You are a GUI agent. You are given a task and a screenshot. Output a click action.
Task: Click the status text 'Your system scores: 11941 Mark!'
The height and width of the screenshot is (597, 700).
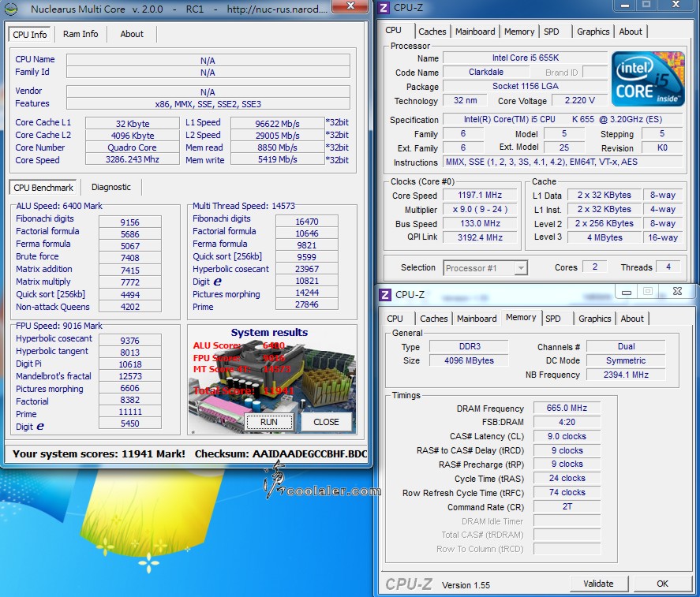[x=99, y=453]
